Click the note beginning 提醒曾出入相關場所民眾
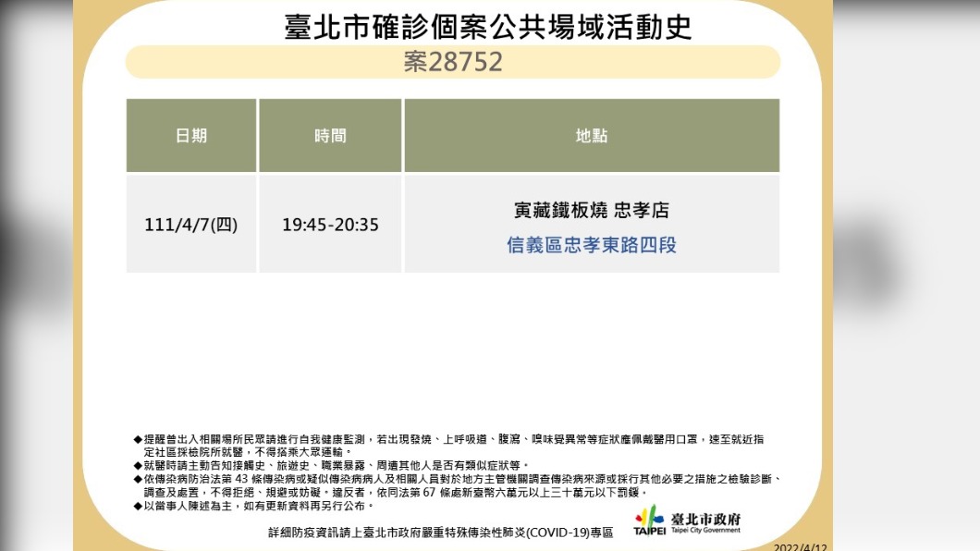Screen dimensions: 980x551 pos(448,446)
